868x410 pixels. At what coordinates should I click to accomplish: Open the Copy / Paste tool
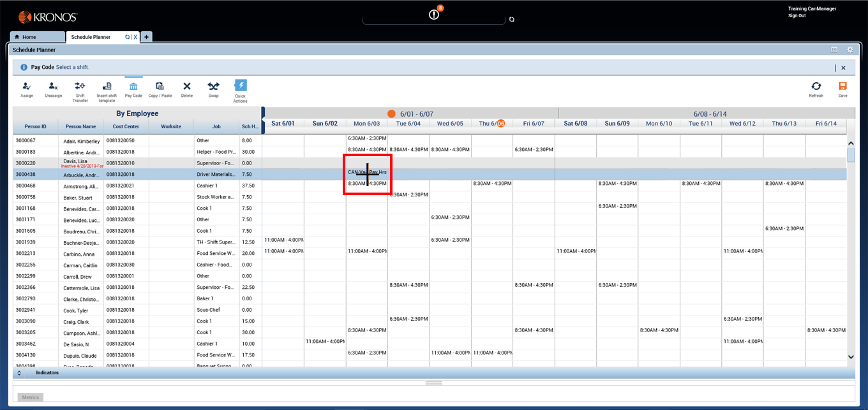(160, 87)
